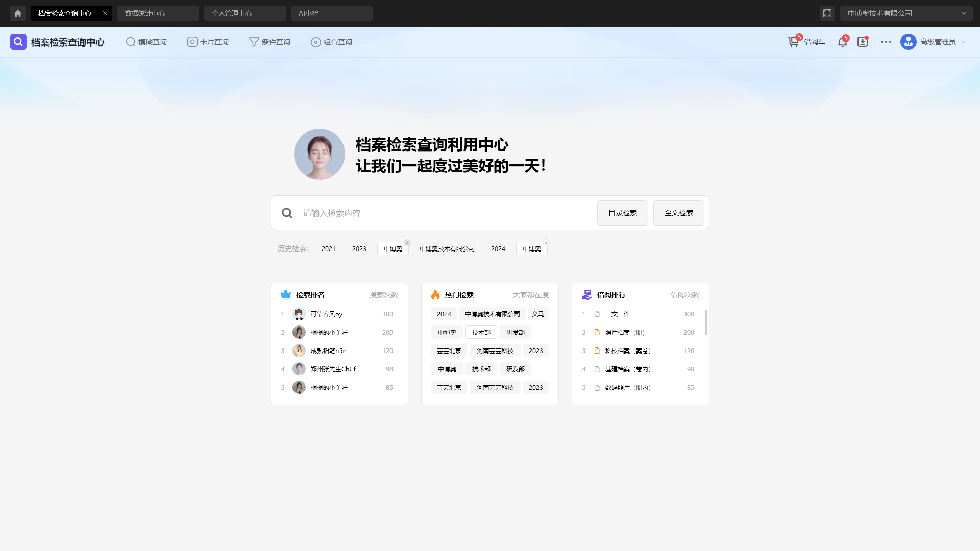Click the ellipsis more-options icon
980x551 pixels.
[x=886, y=42]
